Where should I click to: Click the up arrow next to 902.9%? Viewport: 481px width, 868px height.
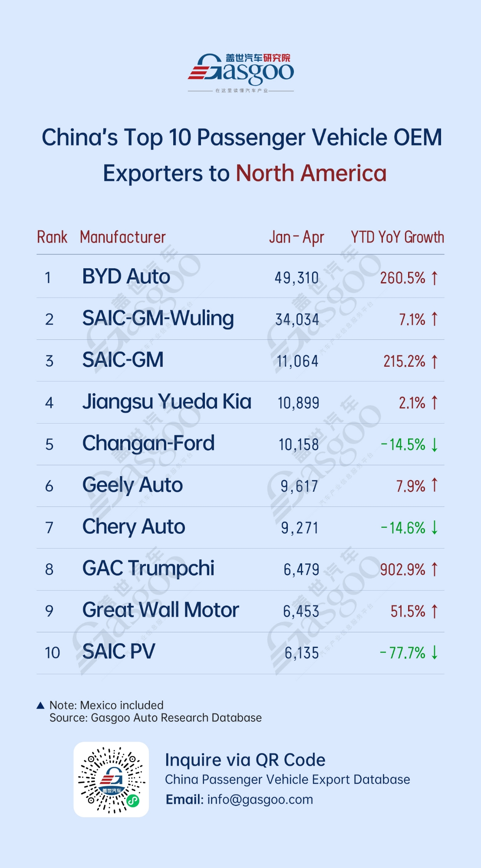[435, 569]
